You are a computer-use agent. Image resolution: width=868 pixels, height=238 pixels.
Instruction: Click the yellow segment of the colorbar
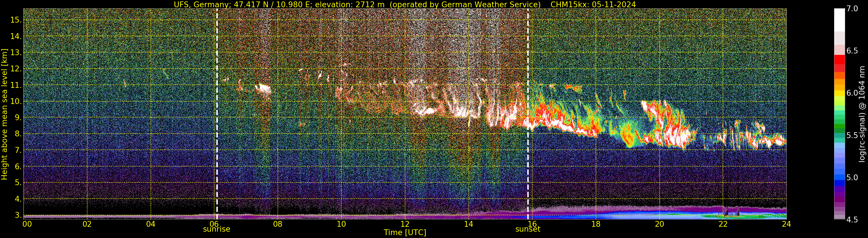839,93
